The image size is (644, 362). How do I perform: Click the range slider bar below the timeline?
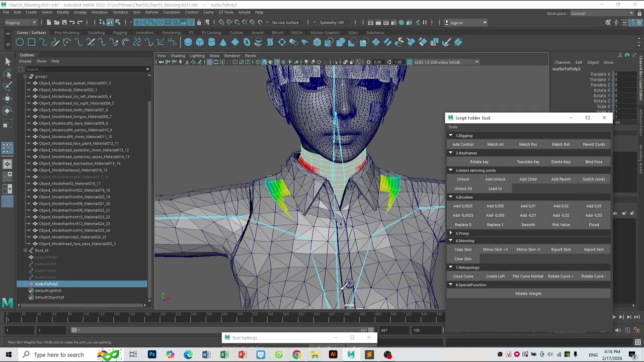pos(221,330)
